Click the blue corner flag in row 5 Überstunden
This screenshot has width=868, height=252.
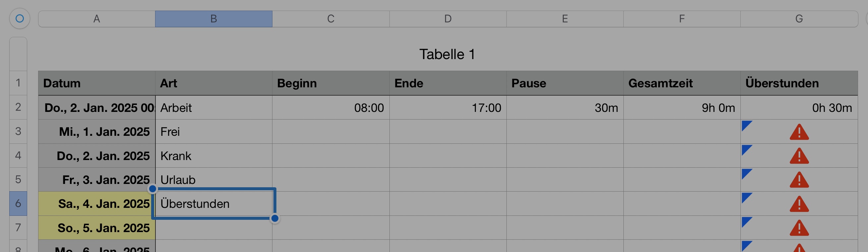click(746, 173)
